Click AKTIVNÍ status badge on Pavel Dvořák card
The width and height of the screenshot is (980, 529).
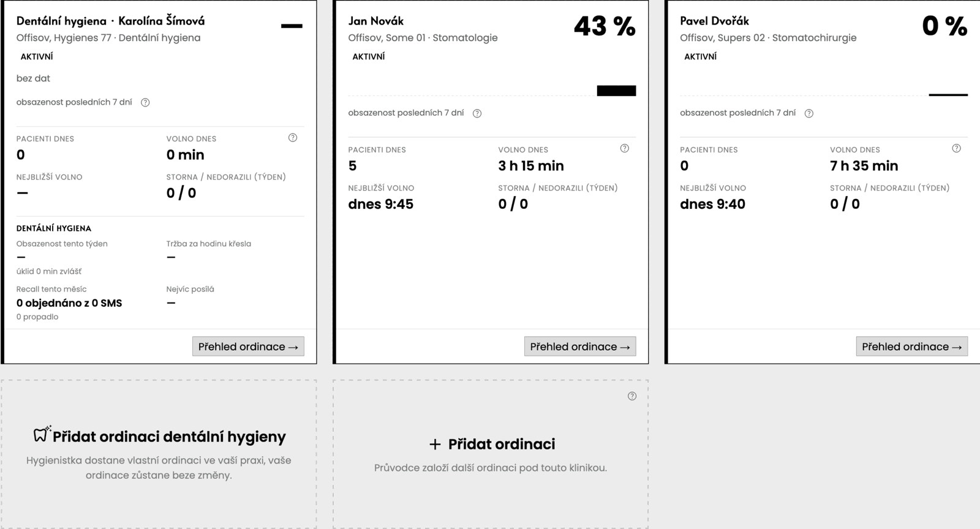pyautogui.click(x=700, y=56)
